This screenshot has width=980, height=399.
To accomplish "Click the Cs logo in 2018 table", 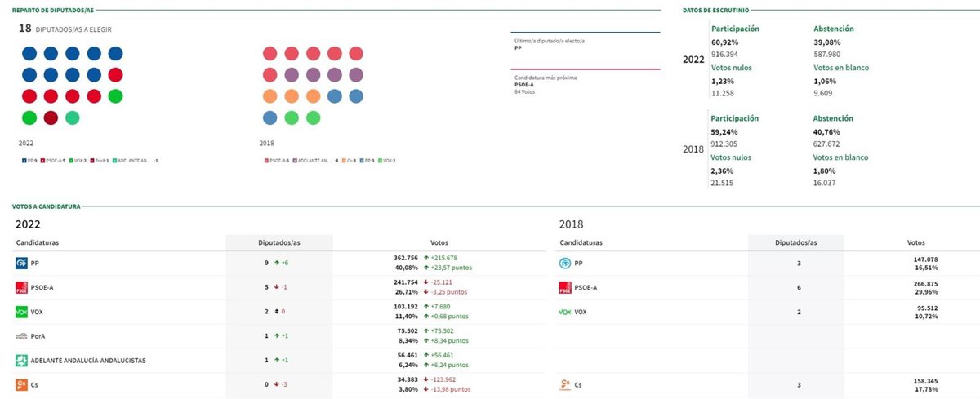I will coord(565,384).
